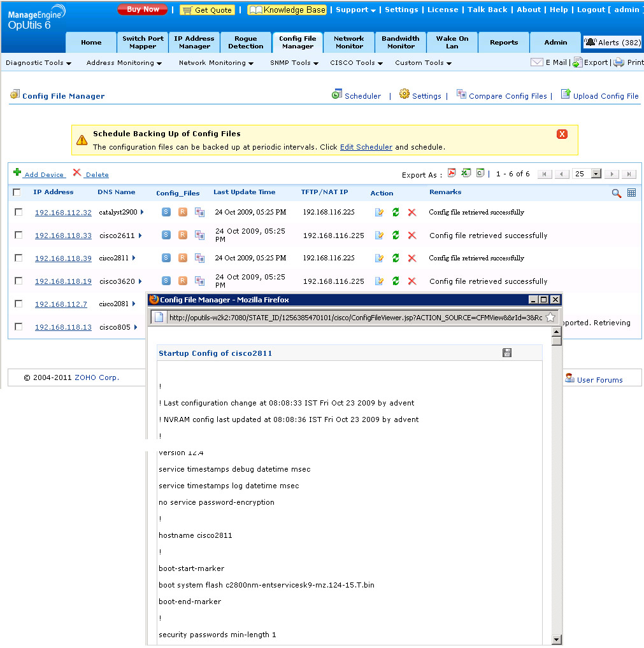Image resolution: width=644 pixels, height=648 pixels.
Task: Open the Address Monitoring dropdown
Action: (x=124, y=63)
